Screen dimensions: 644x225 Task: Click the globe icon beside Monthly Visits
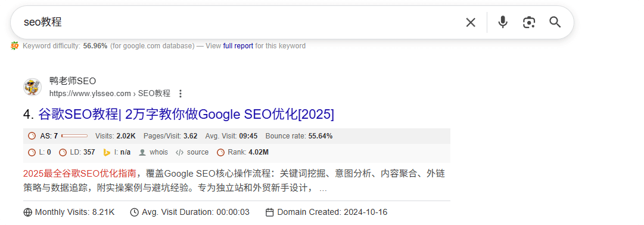point(28,212)
